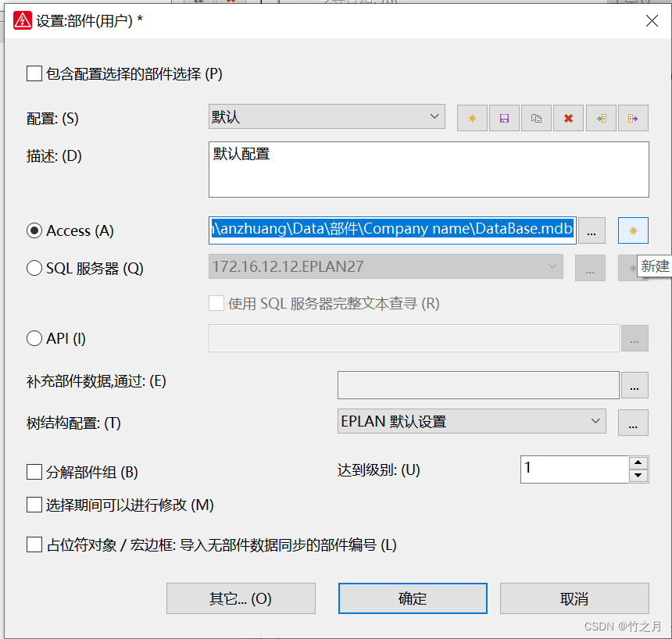Click the 补充部件数据,通过 input field
The width and height of the screenshot is (672, 639).
click(478, 385)
